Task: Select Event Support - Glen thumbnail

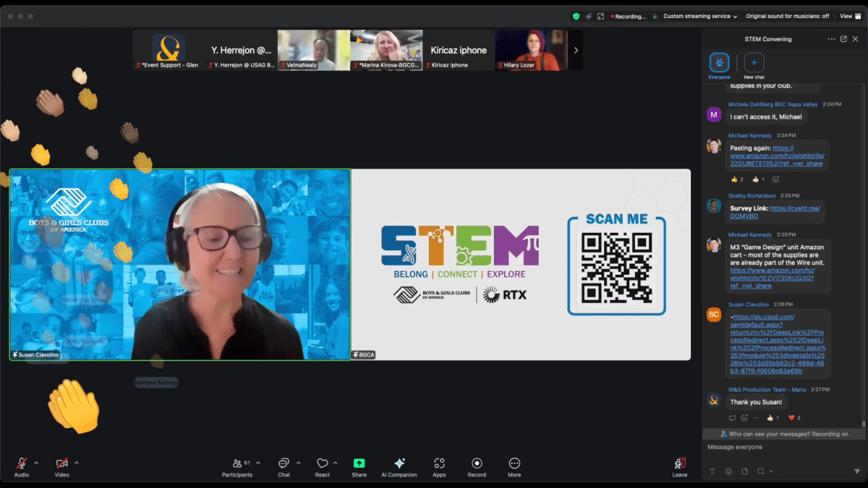Action: (169, 50)
